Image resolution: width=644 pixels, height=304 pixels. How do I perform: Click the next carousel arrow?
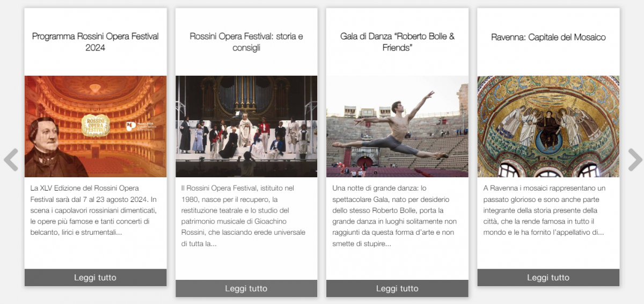coord(635,160)
